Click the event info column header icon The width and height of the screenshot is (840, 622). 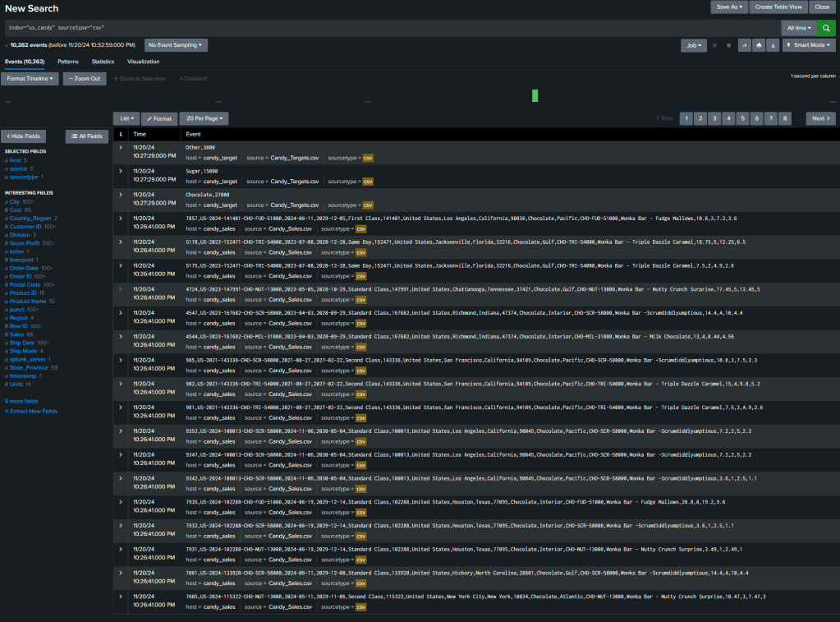tap(121, 133)
